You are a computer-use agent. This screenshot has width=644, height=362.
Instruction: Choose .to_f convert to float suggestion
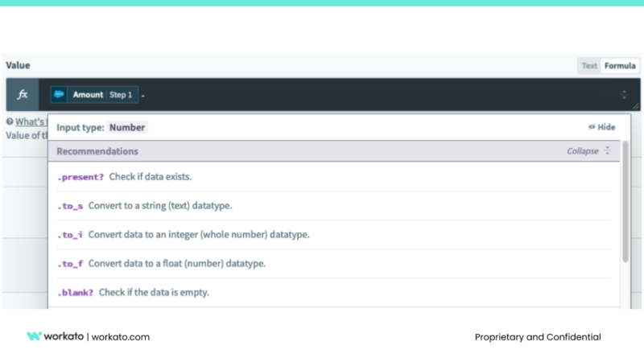point(71,263)
